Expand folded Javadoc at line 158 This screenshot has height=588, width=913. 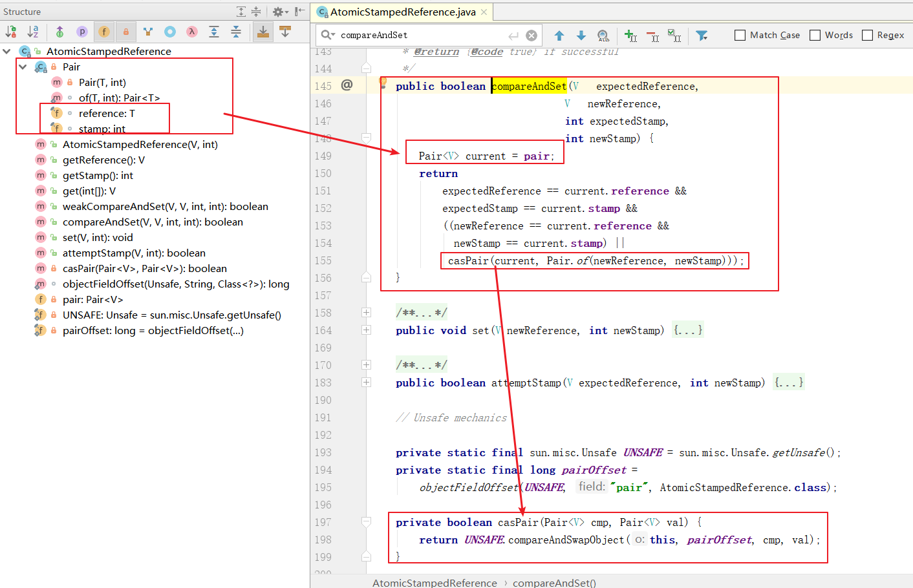tap(366, 313)
